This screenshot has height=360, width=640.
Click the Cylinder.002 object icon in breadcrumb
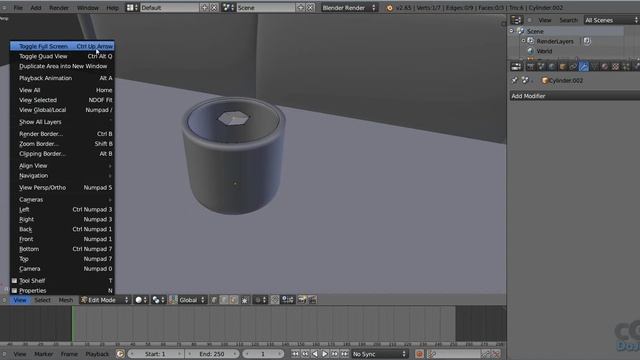[544, 80]
